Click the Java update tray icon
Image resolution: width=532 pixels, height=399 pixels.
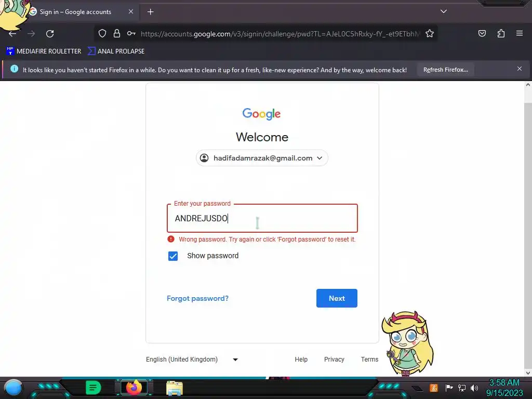433,388
